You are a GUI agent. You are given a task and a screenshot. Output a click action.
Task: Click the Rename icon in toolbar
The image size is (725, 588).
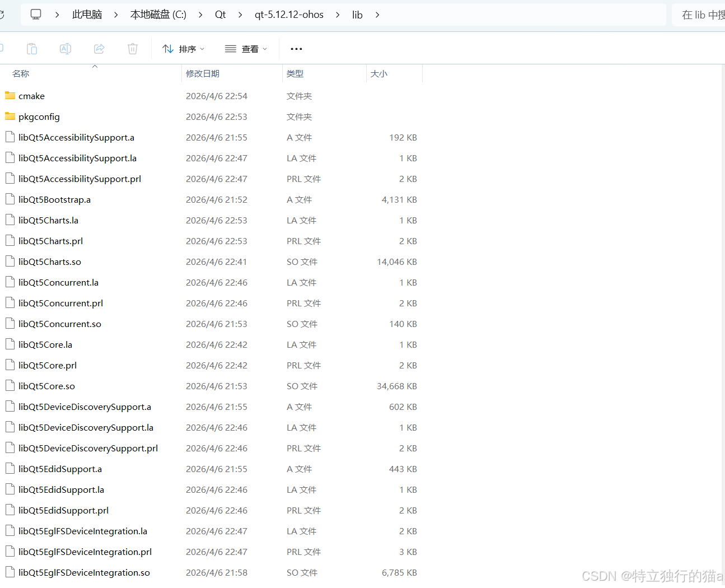click(66, 49)
